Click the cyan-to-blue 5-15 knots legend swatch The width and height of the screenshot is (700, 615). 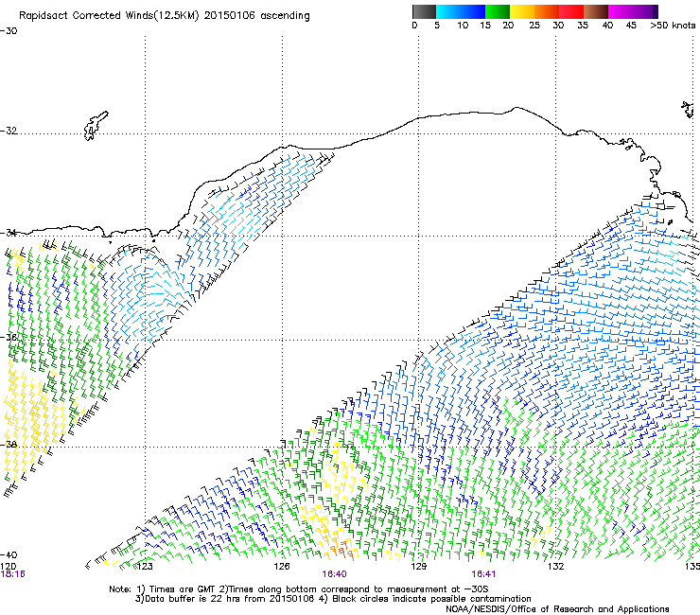pos(461,11)
